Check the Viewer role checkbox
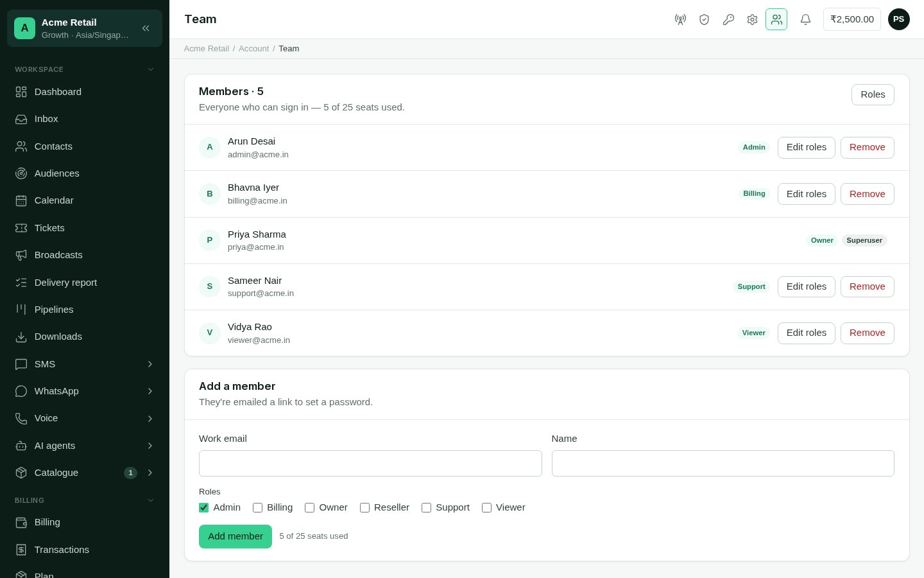This screenshot has height=578, width=924. pos(486,507)
